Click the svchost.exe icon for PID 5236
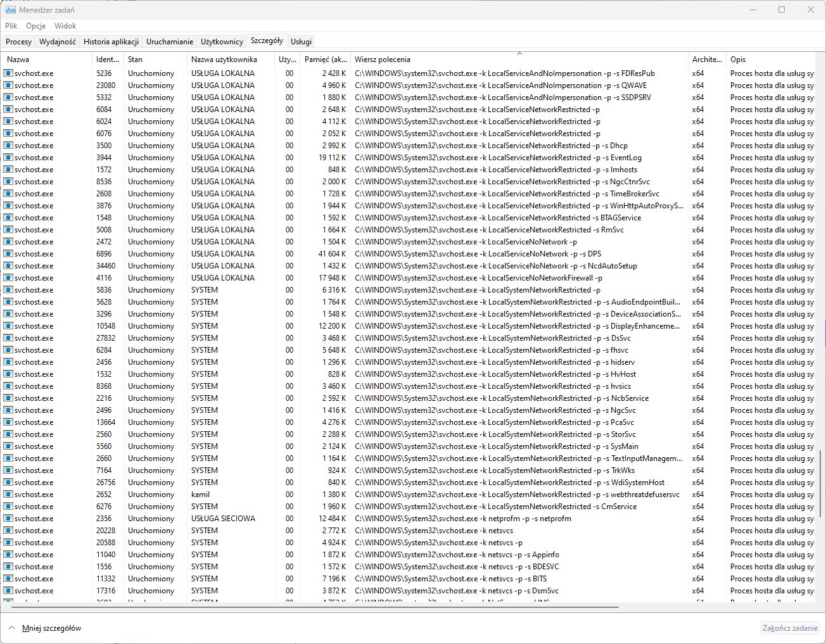This screenshot has height=644, width=826. pos(8,73)
